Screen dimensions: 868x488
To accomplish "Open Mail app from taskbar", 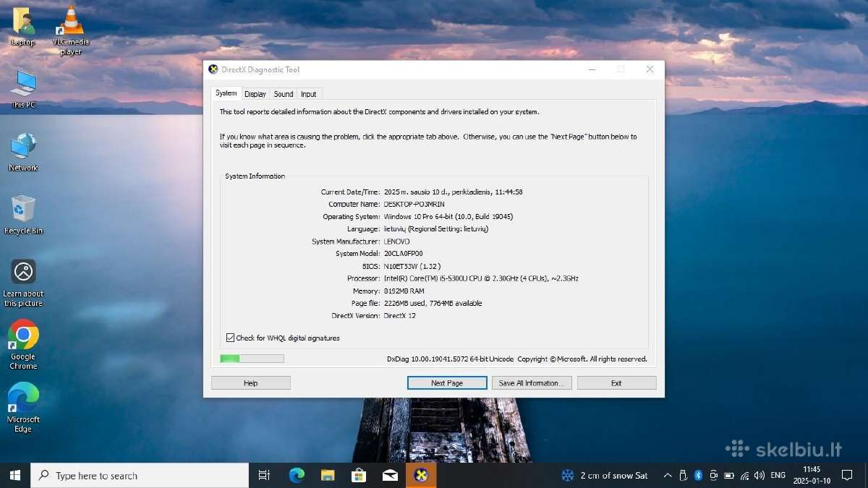I will click(390, 475).
